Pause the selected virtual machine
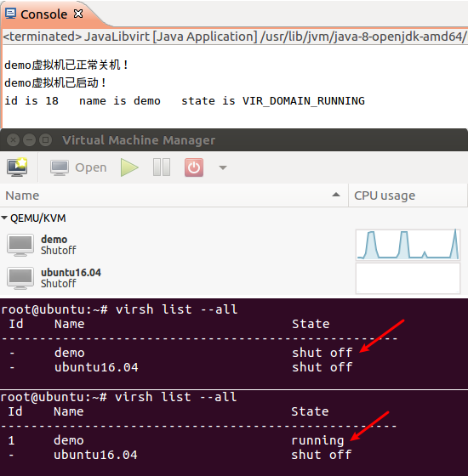This screenshot has height=476, width=468. (x=162, y=167)
